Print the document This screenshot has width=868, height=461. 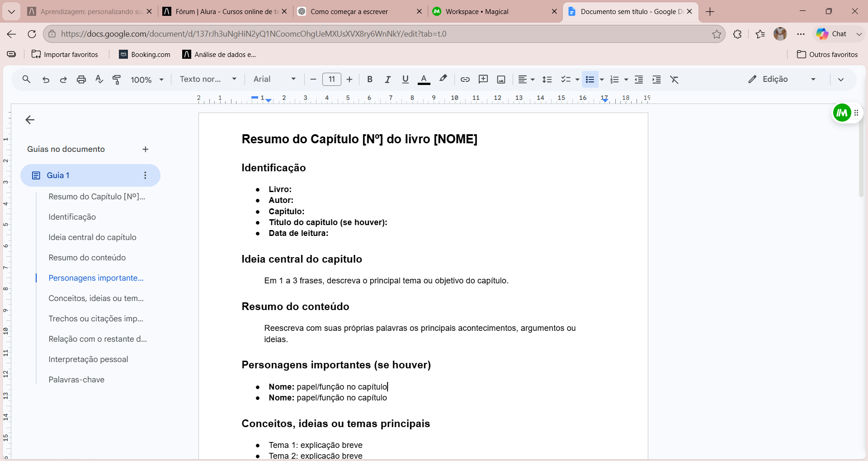81,80
